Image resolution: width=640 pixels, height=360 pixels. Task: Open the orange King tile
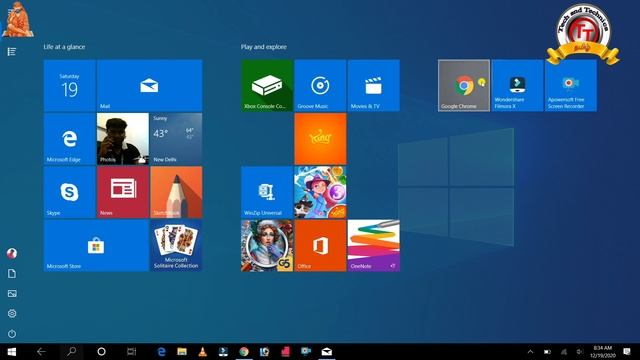click(320, 139)
